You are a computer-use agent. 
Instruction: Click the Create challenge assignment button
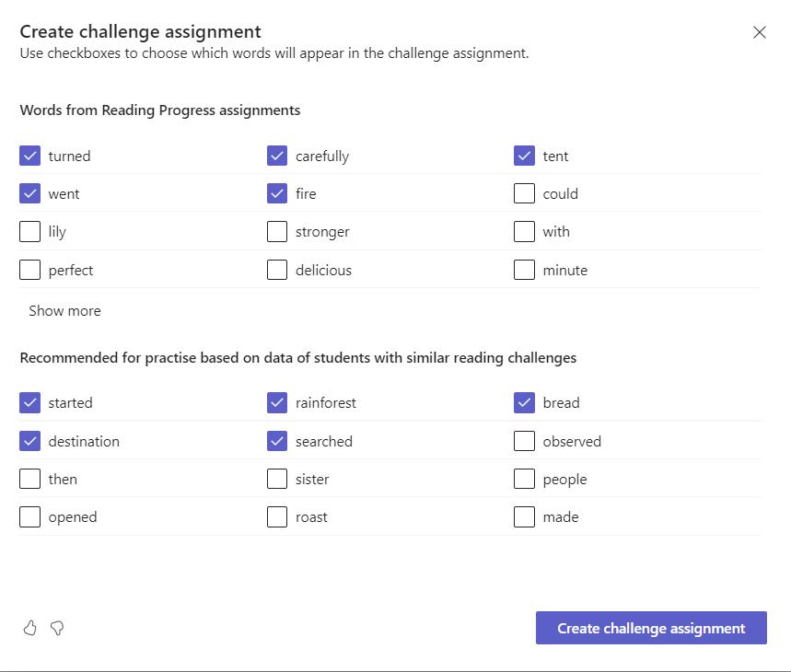pos(651,628)
